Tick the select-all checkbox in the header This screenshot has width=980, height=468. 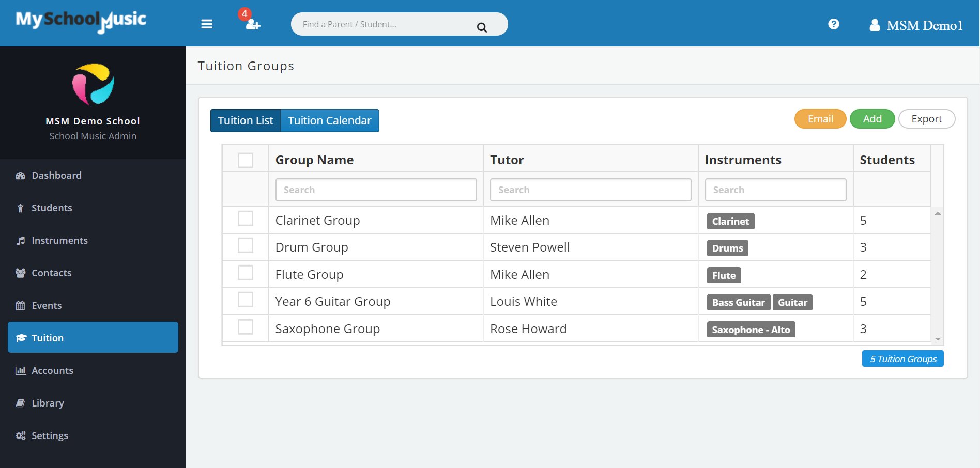point(246,160)
